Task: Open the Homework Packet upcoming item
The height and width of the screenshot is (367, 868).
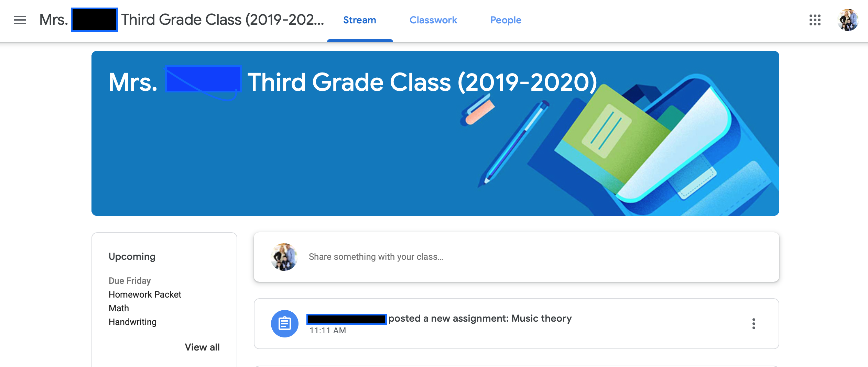Action: tap(145, 294)
